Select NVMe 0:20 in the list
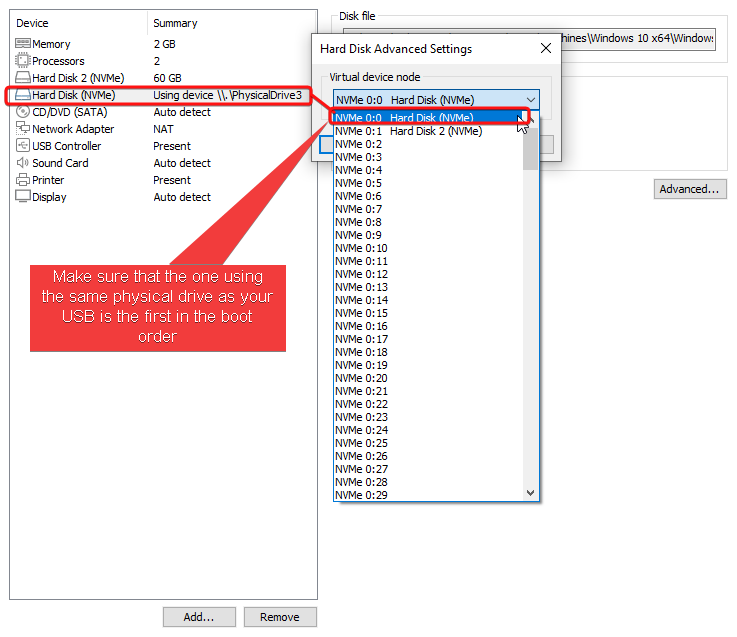 [x=428, y=378]
